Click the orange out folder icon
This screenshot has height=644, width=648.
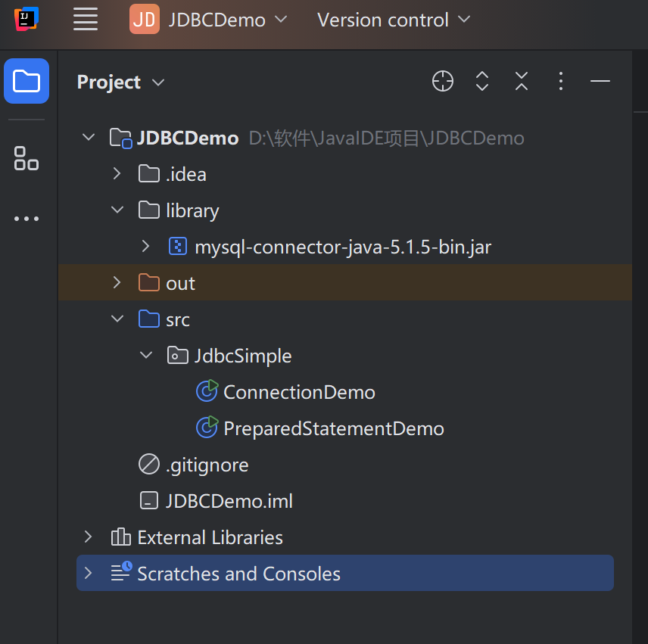pyautogui.click(x=149, y=282)
